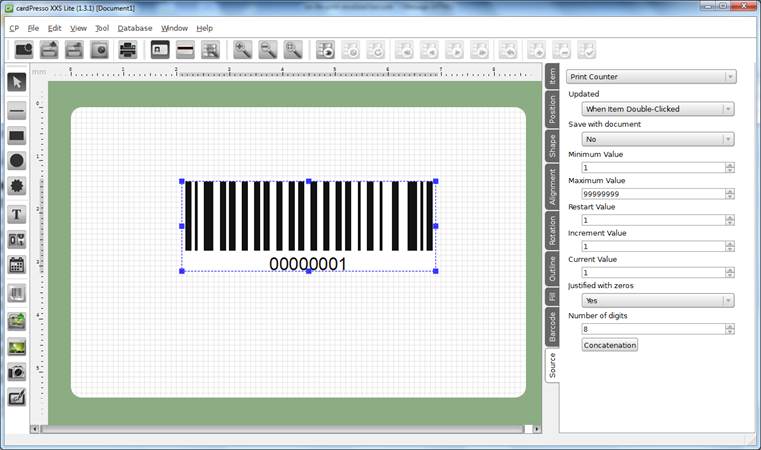Switch to the Item side tab
Image resolution: width=761 pixels, height=450 pixels.
tap(552, 76)
